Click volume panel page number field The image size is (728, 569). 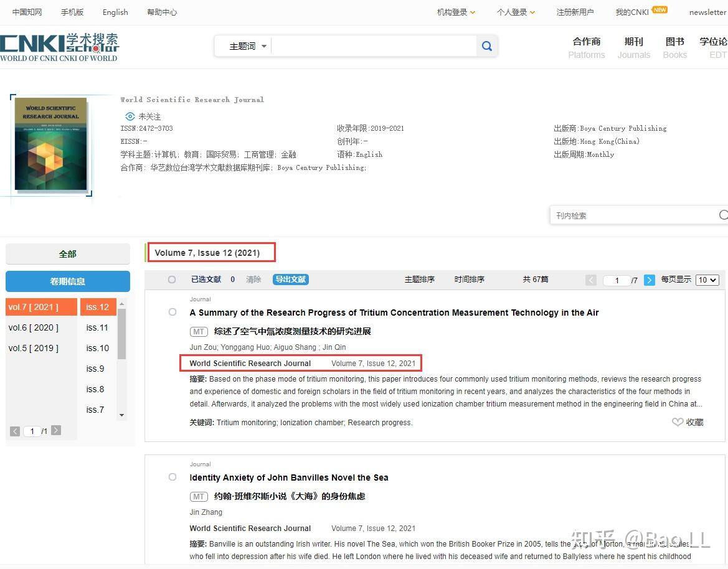[x=32, y=431]
